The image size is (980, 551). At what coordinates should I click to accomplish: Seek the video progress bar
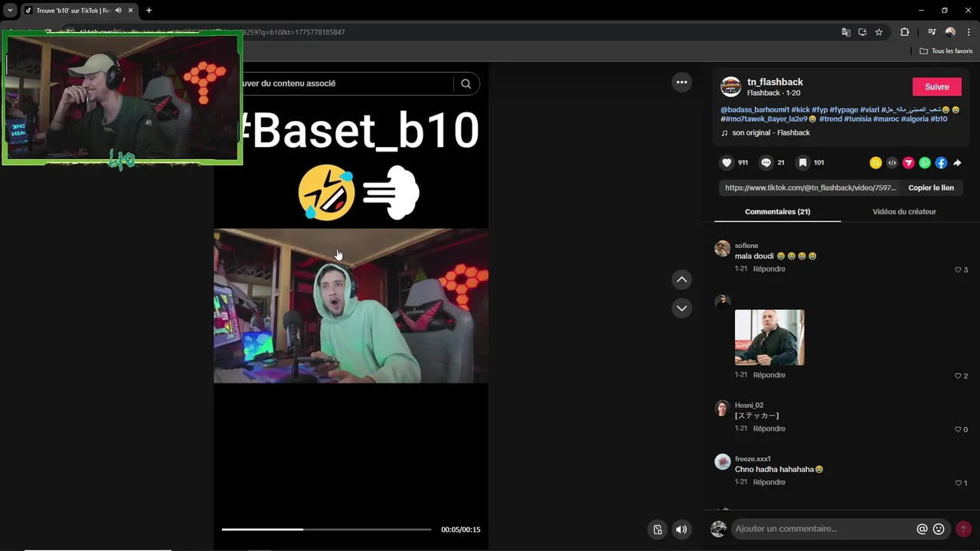(x=326, y=529)
